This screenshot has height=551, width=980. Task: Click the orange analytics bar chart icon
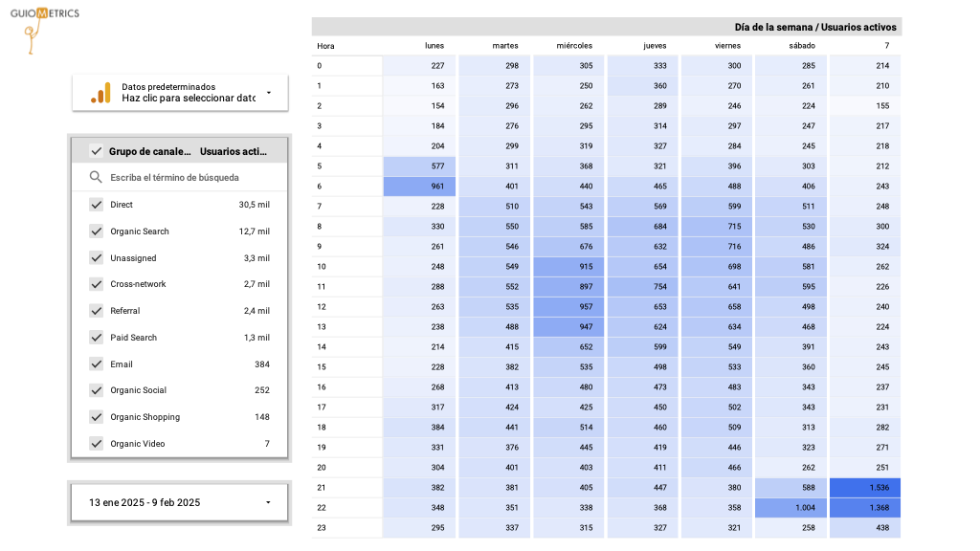point(100,93)
